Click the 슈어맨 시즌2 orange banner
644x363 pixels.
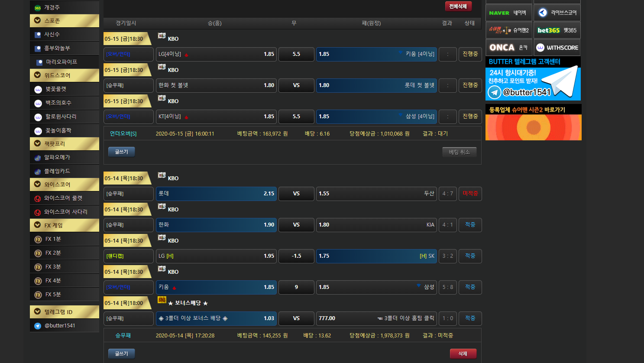[533, 123]
